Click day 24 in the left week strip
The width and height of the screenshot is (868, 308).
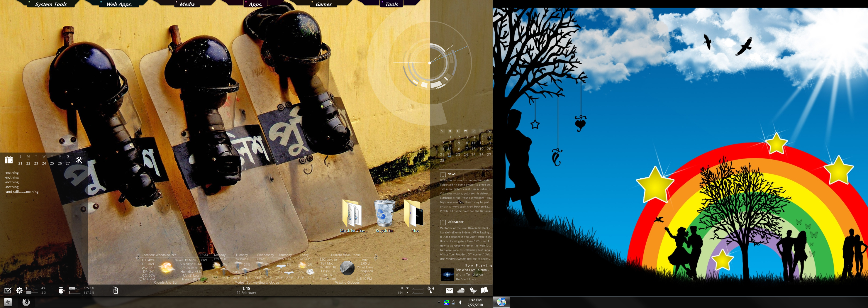click(x=44, y=163)
